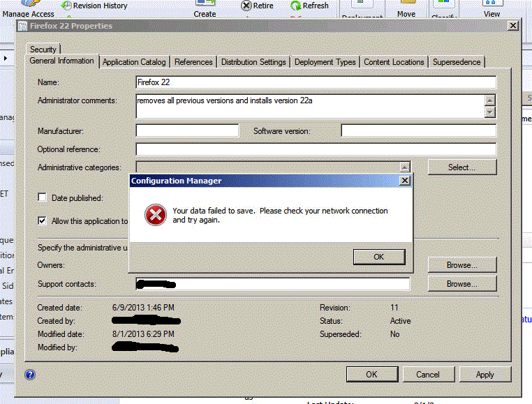532x404 pixels.
Task: Close the Firefox 22 Properties window
Action: pyautogui.click(x=513, y=25)
